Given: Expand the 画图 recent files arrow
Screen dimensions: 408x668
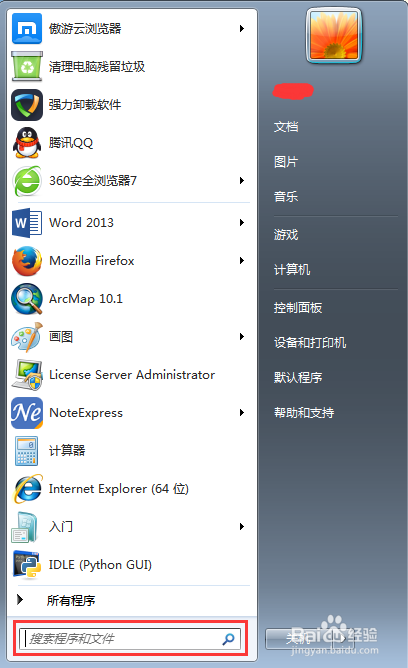Looking at the screenshot, I should pyautogui.click(x=242, y=337).
